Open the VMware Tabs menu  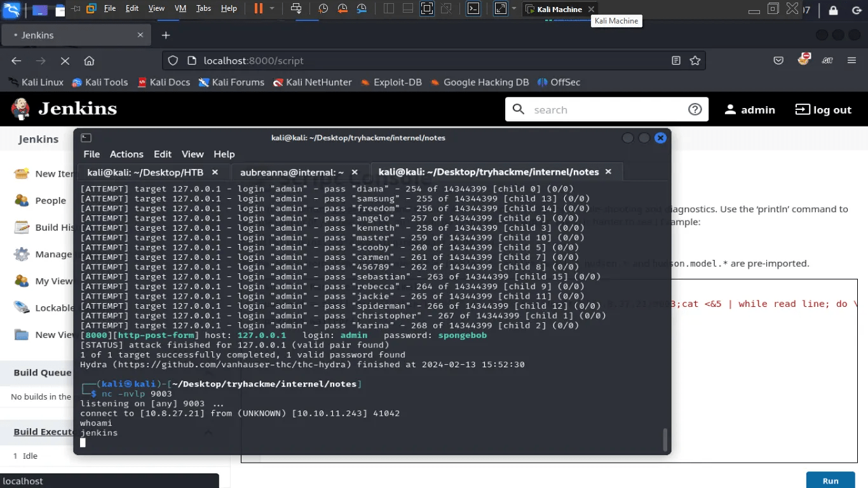click(203, 8)
